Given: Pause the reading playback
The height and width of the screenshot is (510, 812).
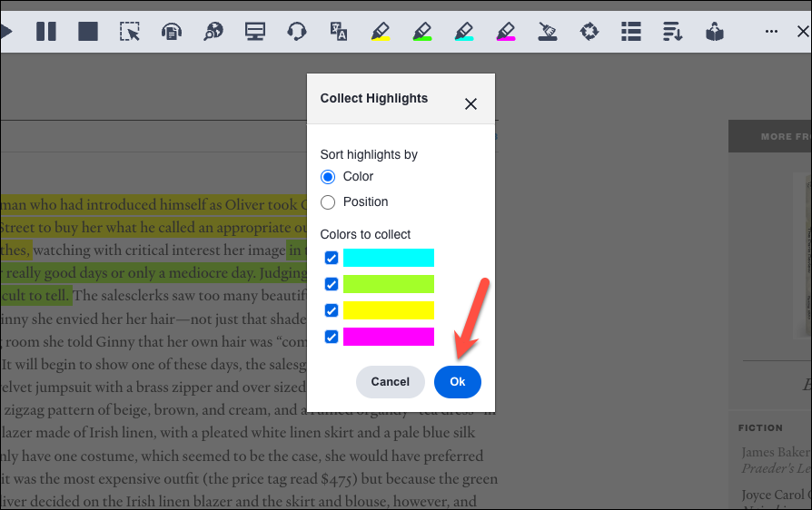Looking at the screenshot, I should (46, 32).
